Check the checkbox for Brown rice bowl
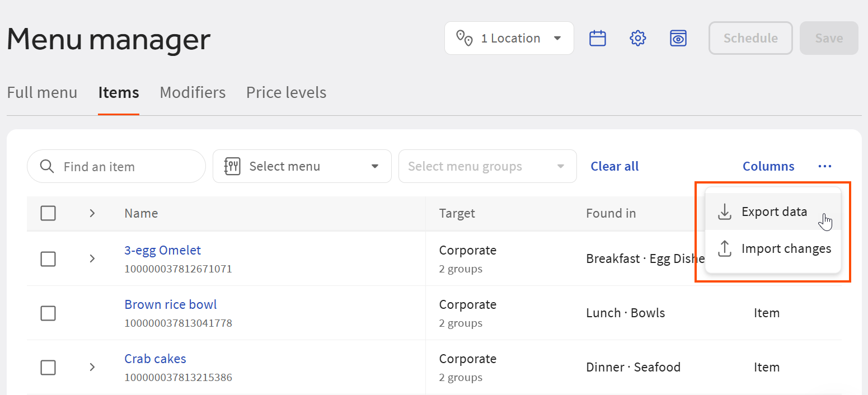868x395 pixels. (x=48, y=313)
